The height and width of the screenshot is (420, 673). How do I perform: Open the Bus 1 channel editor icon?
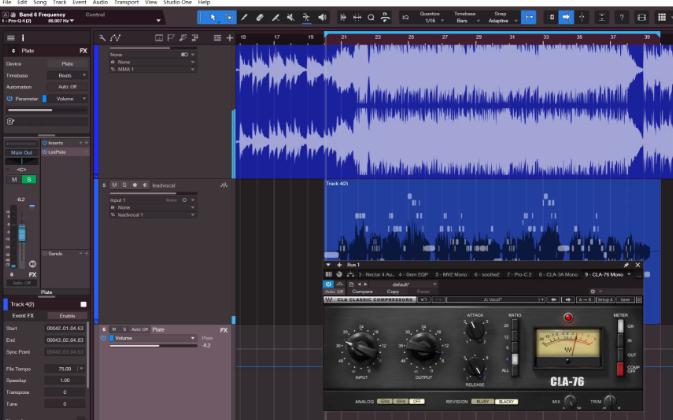[329, 275]
